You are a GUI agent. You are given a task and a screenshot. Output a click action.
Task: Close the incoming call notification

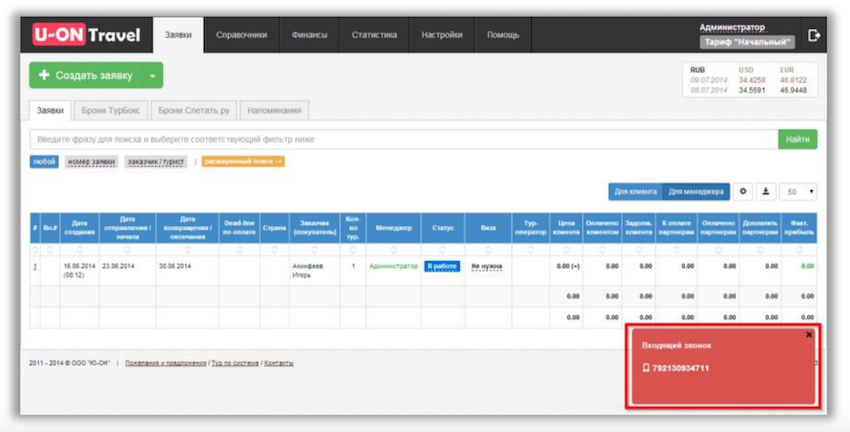click(x=809, y=335)
